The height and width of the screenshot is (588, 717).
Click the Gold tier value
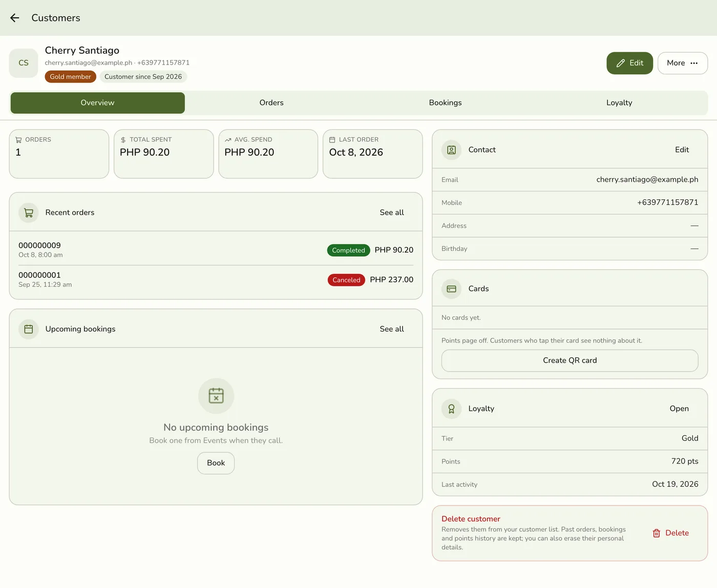click(690, 438)
